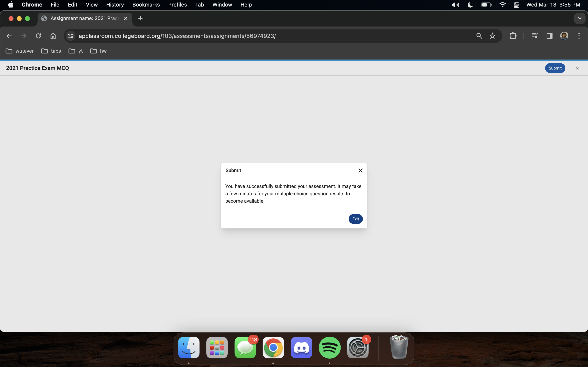Open the Bookmarks menu
Viewport: 588px width, 367px height.
(x=146, y=5)
